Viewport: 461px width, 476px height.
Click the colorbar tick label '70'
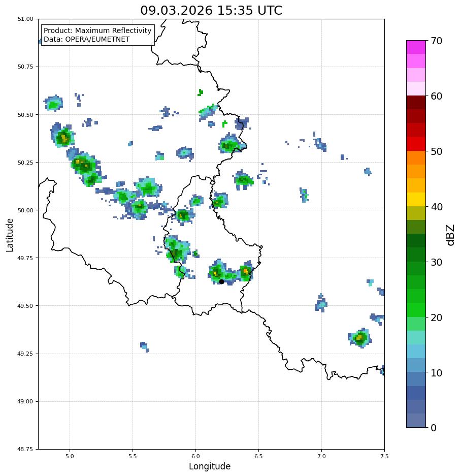click(437, 41)
